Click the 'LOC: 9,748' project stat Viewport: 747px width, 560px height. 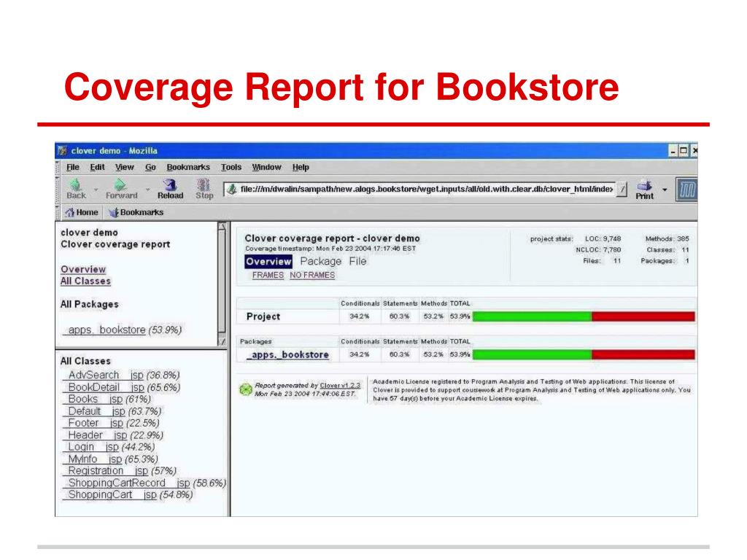(x=603, y=238)
